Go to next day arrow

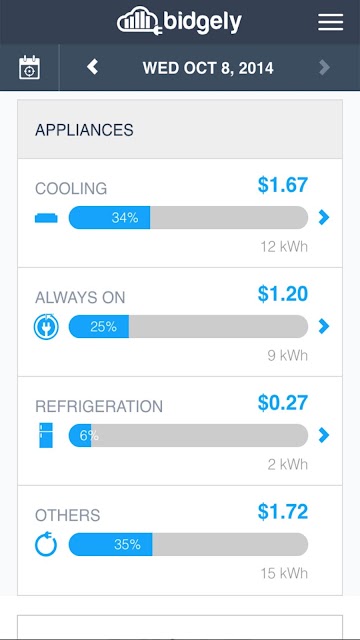click(324, 67)
